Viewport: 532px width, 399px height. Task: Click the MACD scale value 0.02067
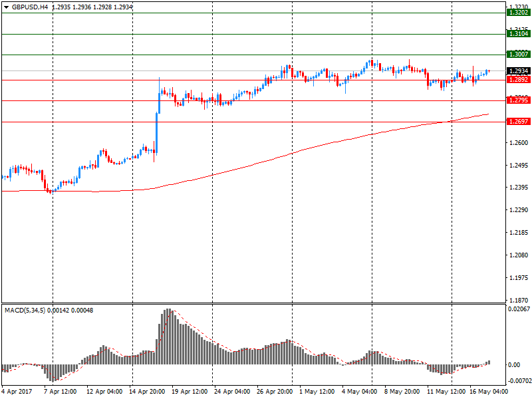click(x=519, y=309)
